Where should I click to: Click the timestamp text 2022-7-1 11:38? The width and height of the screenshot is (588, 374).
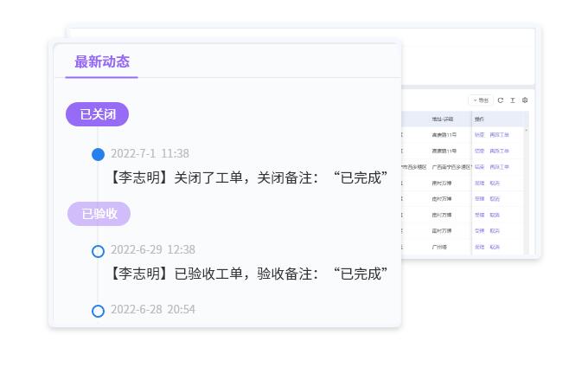coord(150,153)
